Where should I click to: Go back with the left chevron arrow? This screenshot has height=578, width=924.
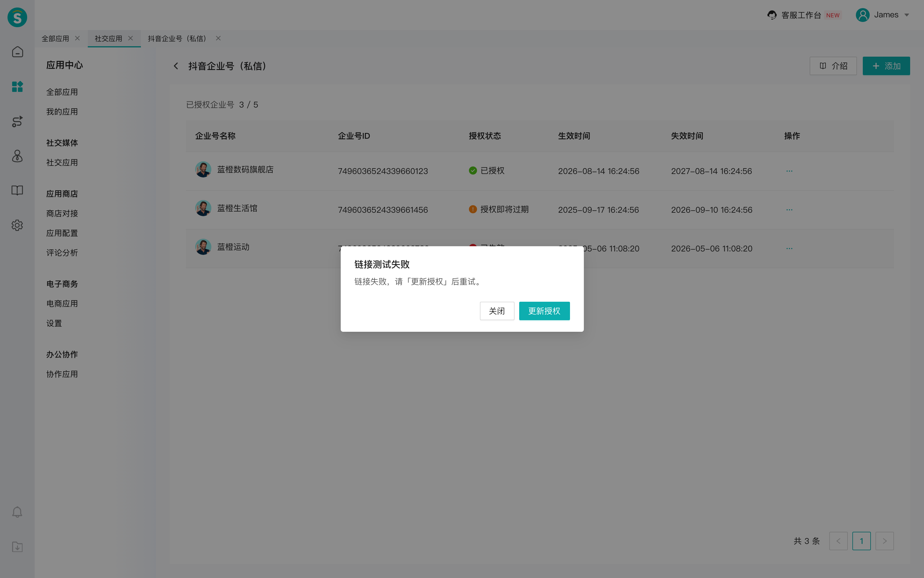[176, 66]
